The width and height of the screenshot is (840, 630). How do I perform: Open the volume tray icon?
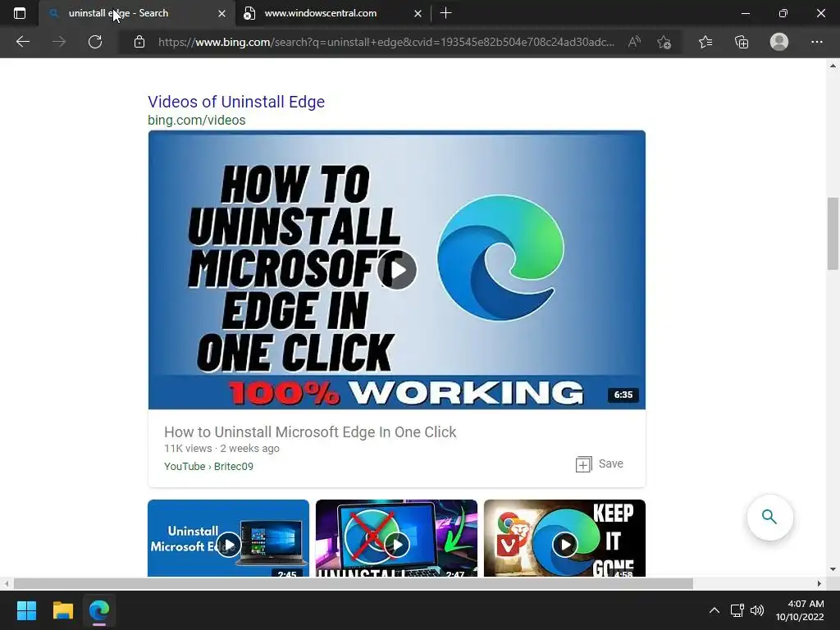click(x=757, y=610)
